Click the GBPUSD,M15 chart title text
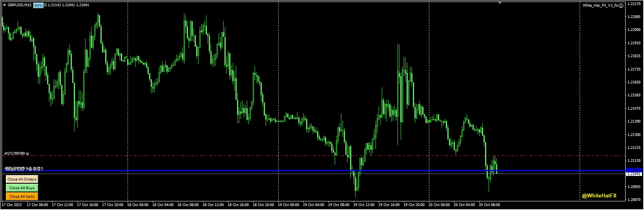 (x=20, y=5)
